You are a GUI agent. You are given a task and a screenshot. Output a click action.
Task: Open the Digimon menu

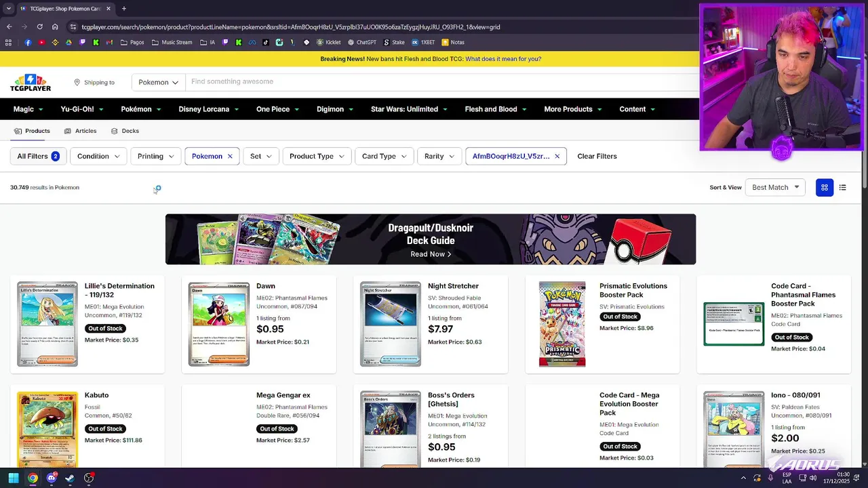335,109
